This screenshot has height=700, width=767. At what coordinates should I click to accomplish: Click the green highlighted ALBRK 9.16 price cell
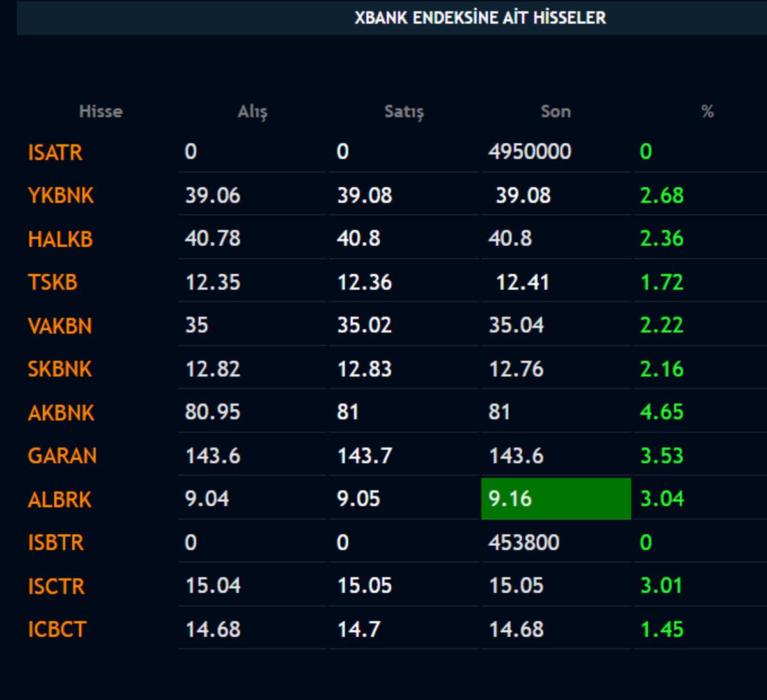pos(555,499)
